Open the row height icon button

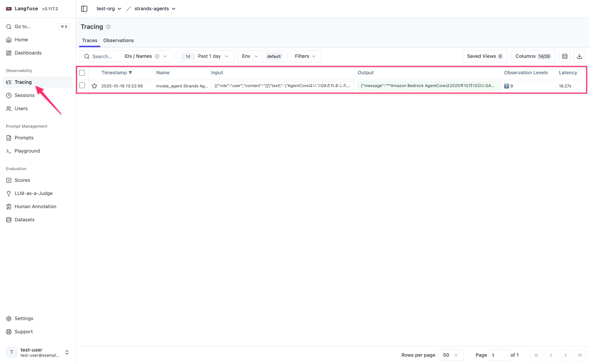pos(564,56)
